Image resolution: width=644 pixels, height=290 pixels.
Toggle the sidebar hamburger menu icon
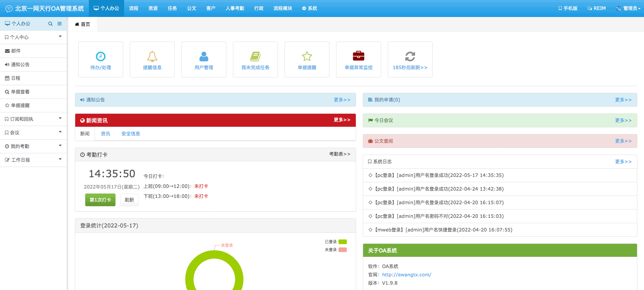pyautogui.click(x=60, y=24)
